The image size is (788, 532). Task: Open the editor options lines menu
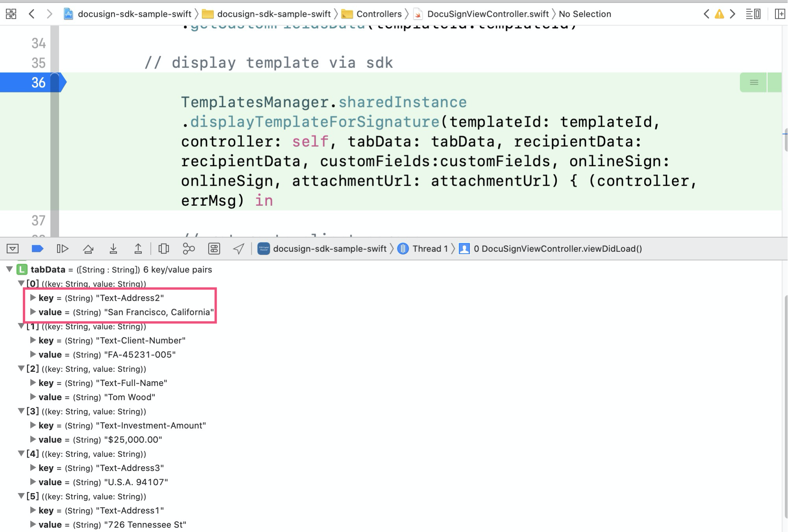753,14
